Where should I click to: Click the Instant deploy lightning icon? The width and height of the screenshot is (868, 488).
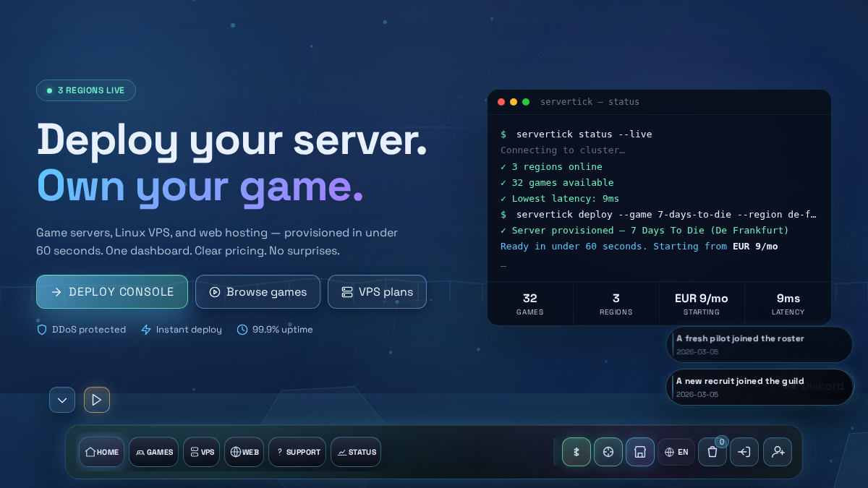(x=146, y=330)
